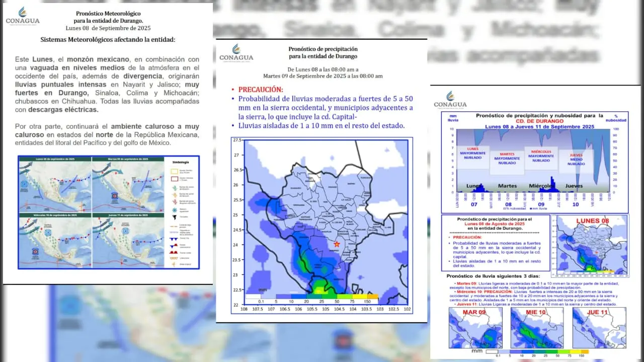
Task: Select the JUE 11 forecast map thumbnail
Action: click(599, 328)
